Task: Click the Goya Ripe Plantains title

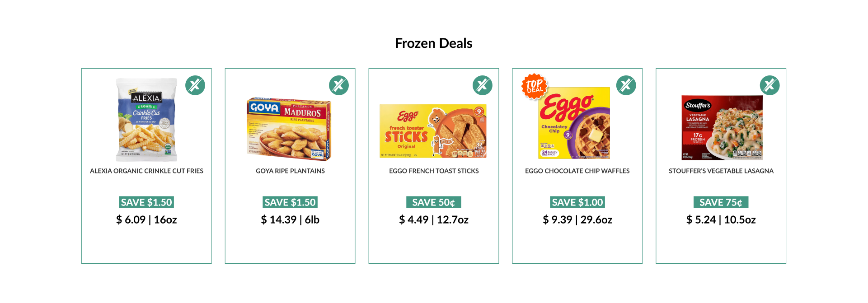Action: (x=290, y=171)
